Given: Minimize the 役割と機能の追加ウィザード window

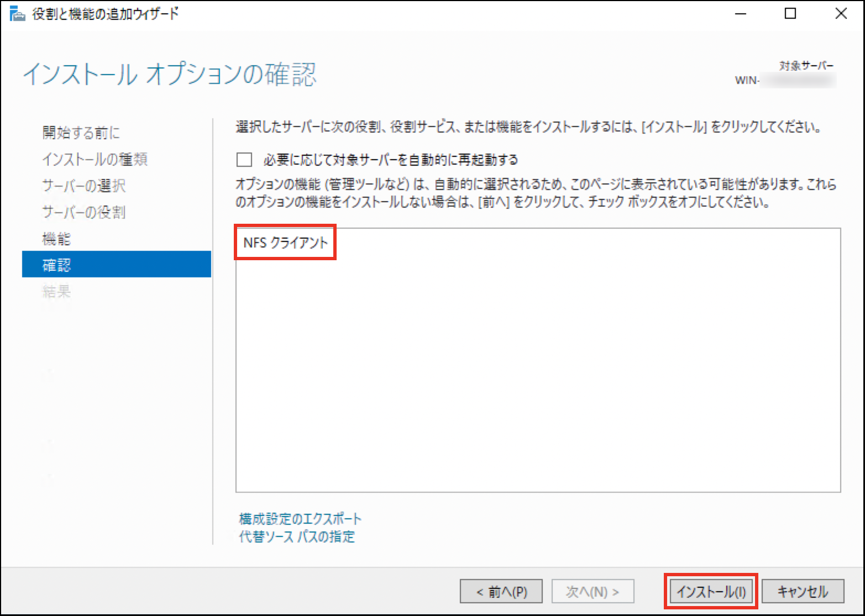Looking at the screenshot, I should (x=740, y=14).
